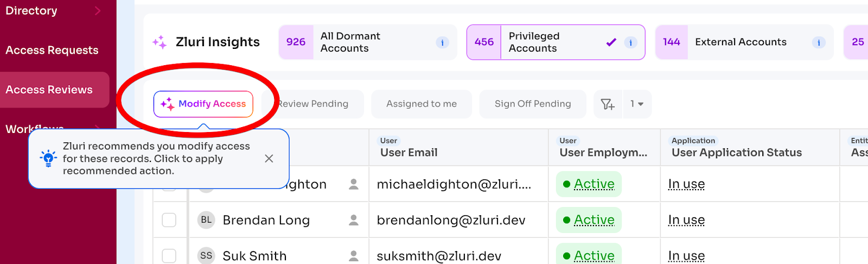Click info icon on External Accounts card
Viewport: 868px width, 264px height.
click(x=819, y=42)
